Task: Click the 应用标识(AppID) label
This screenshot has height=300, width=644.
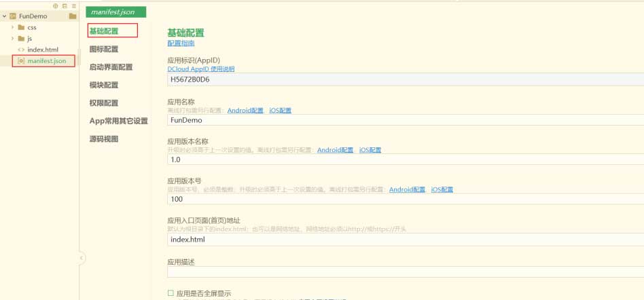Action: 194,60
